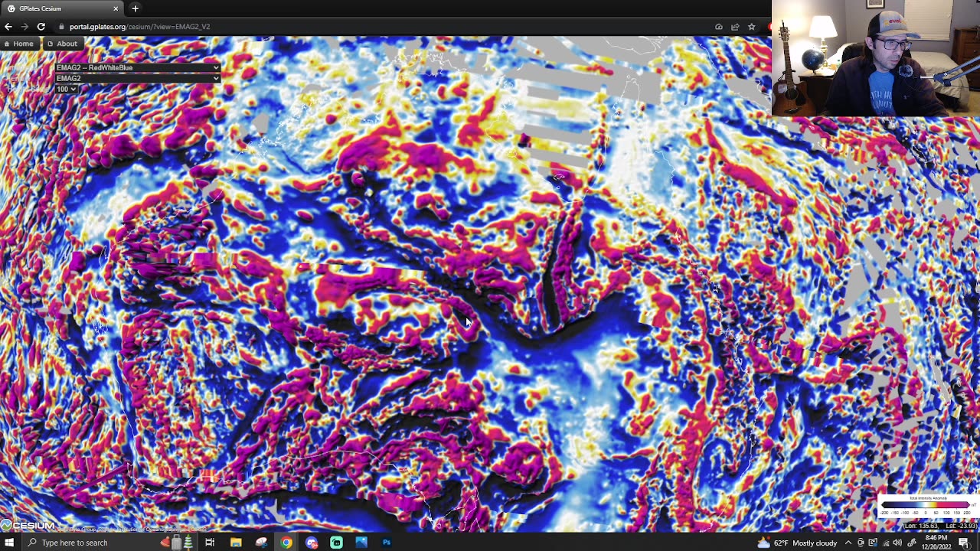Open a new browser tab

[x=135, y=8]
